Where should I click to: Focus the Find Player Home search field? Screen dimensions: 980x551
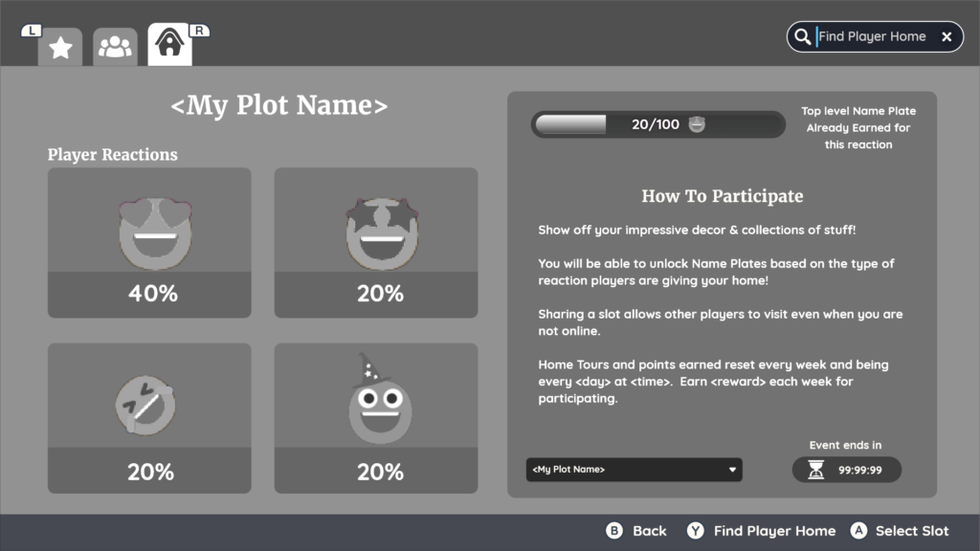873,37
